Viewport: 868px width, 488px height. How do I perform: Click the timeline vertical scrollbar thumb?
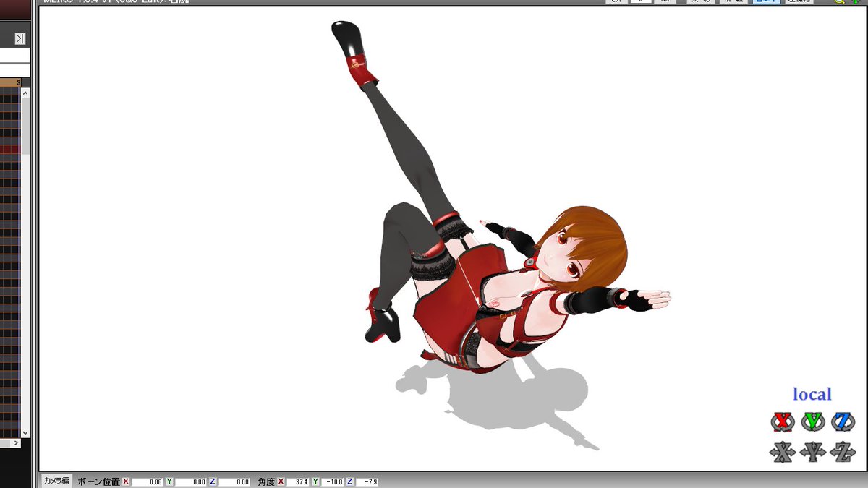coord(25,127)
